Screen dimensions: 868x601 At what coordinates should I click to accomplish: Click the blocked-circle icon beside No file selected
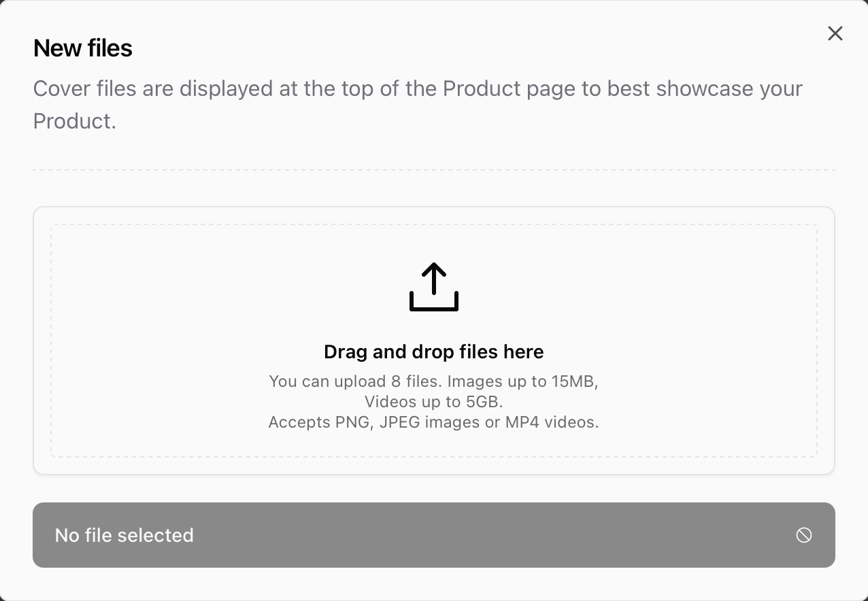point(803,535)
